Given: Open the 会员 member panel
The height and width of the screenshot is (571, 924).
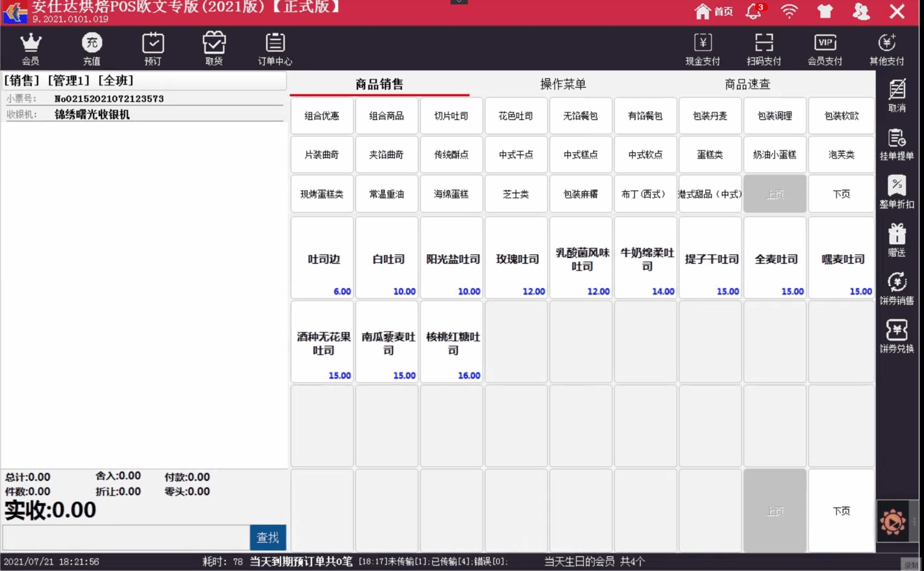Looking at the screenshot, I should click(31, 48).
